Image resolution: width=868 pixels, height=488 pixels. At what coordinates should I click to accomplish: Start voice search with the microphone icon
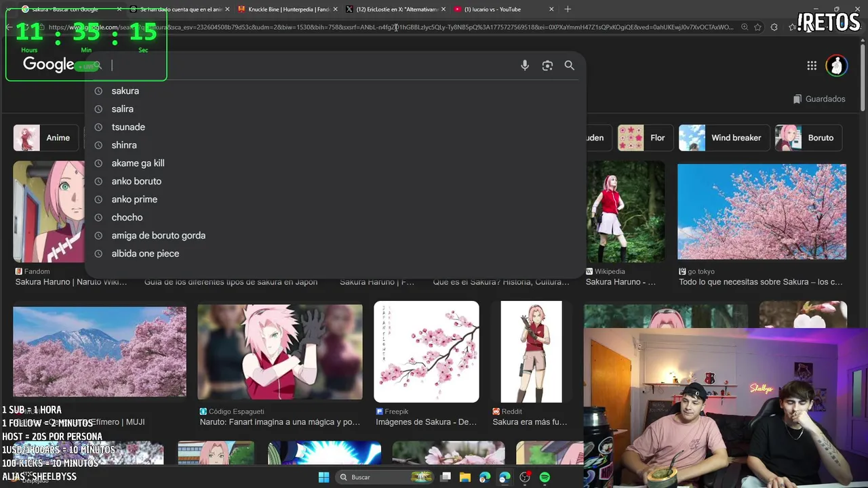[x=525, y=66]
